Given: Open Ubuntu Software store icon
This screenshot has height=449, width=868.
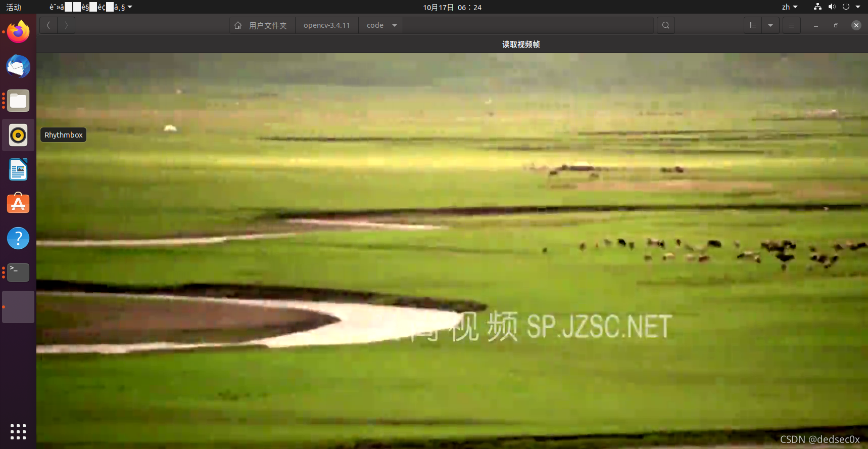Looking at the screenshot, I should [18, 204].
